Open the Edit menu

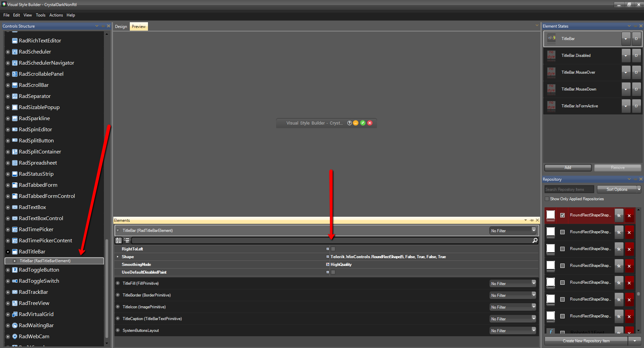point(16,15)
